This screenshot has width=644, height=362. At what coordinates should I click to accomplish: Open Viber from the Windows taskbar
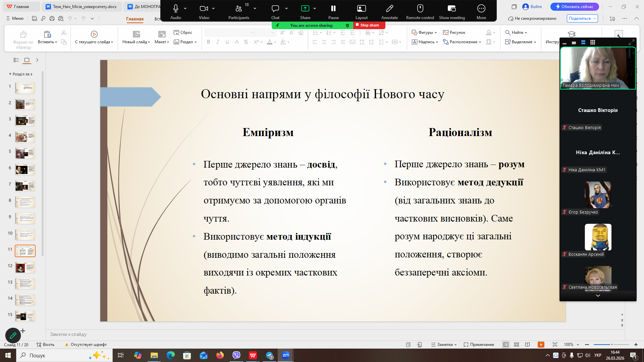[x=236, y=355]
